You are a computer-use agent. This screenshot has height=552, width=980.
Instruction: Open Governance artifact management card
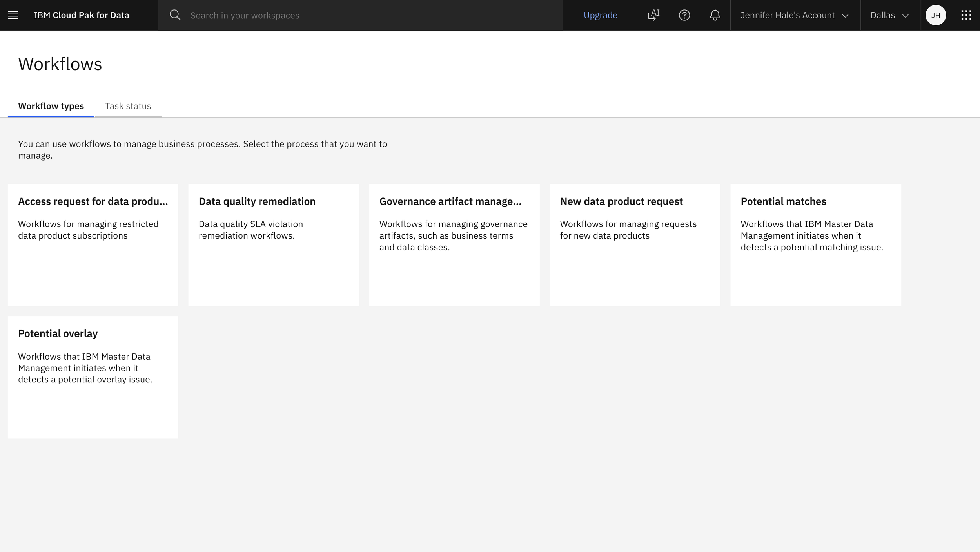click(x=454, y=244)
